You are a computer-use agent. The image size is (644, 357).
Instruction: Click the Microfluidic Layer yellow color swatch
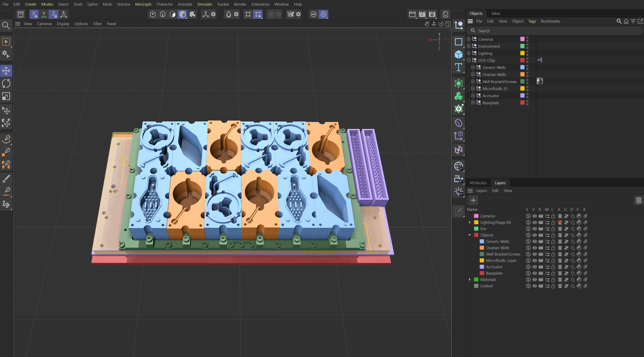(x=482, y=261)
